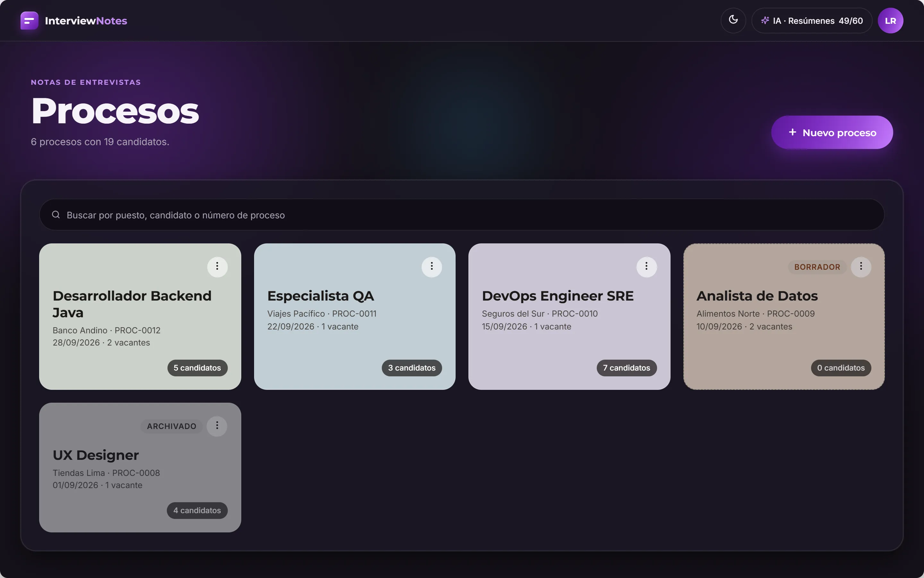Click '15/09/2026 · 1 vacante' text
Screen dimensions: 924x578
coord(526,327)
